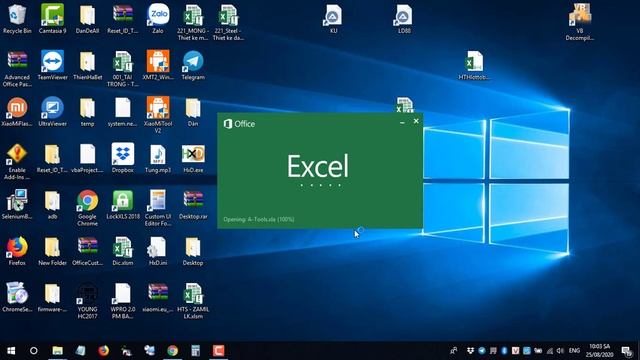Click the UniKey V tray icon

pos(515,351)
